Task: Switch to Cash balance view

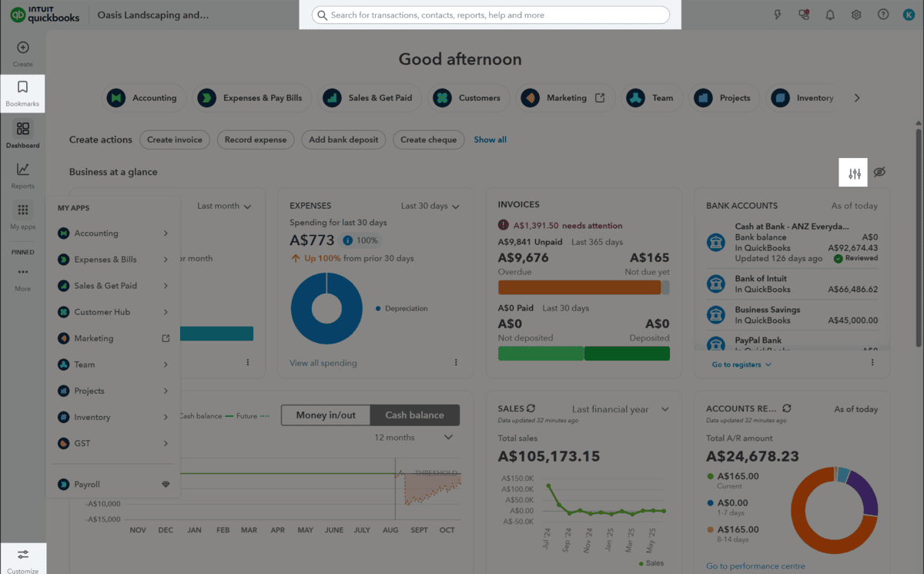Action: (x=414, y=415)
